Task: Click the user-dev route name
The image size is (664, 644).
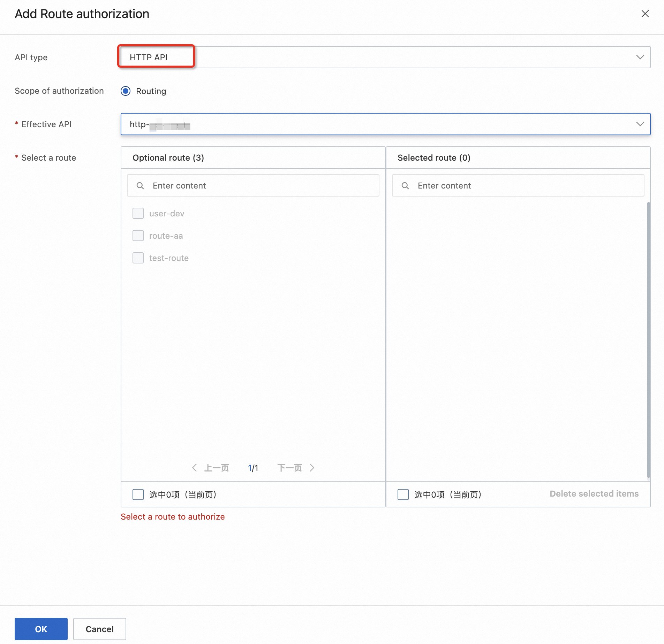Action: coord(167,214)
